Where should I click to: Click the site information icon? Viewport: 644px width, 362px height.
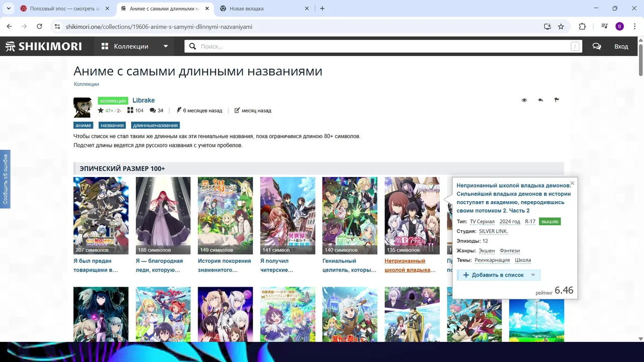click(57, 27)
